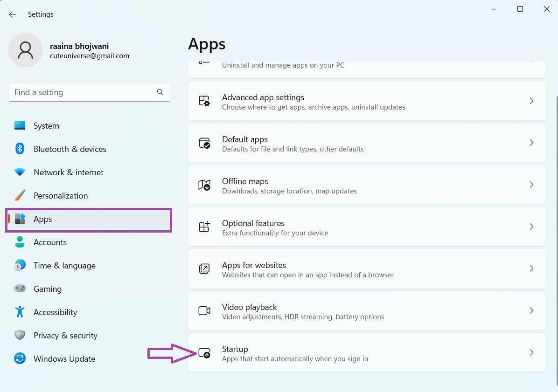Expand Optional features chevron arrow
The width and height of the screenshot is (558, 392).
coord(531,227)
